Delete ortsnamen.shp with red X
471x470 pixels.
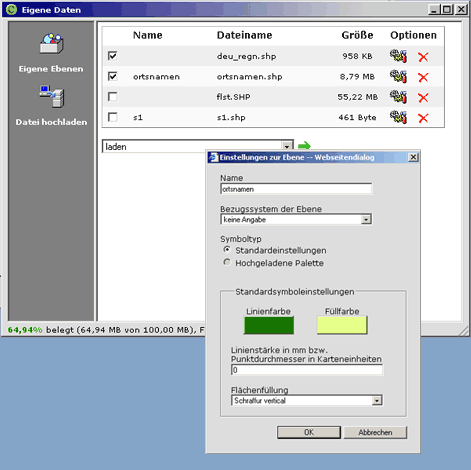[x=423, y=77]
